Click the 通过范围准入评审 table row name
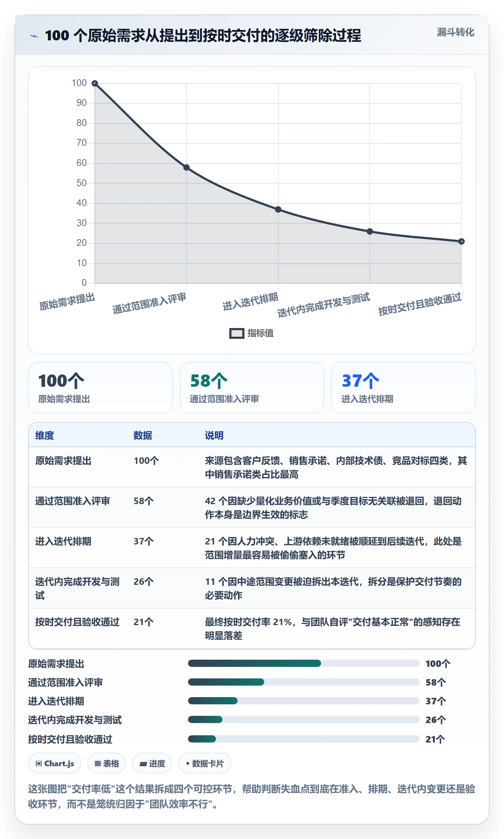Viewport: 504px width, 839px height. 73,501
